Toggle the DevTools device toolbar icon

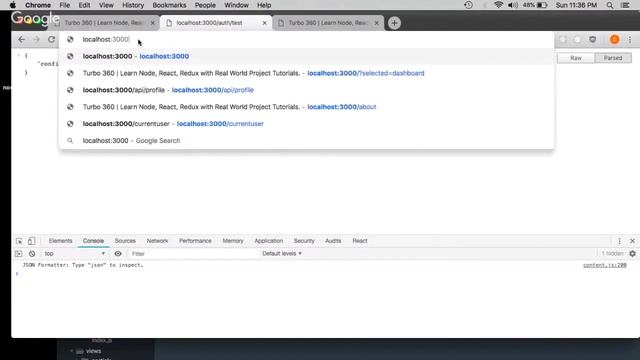click(x=31, y=241)
